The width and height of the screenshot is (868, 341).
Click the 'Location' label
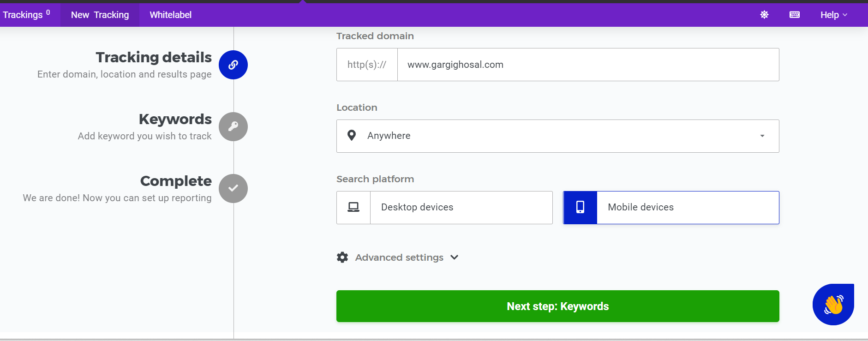(x=357, y=108)
